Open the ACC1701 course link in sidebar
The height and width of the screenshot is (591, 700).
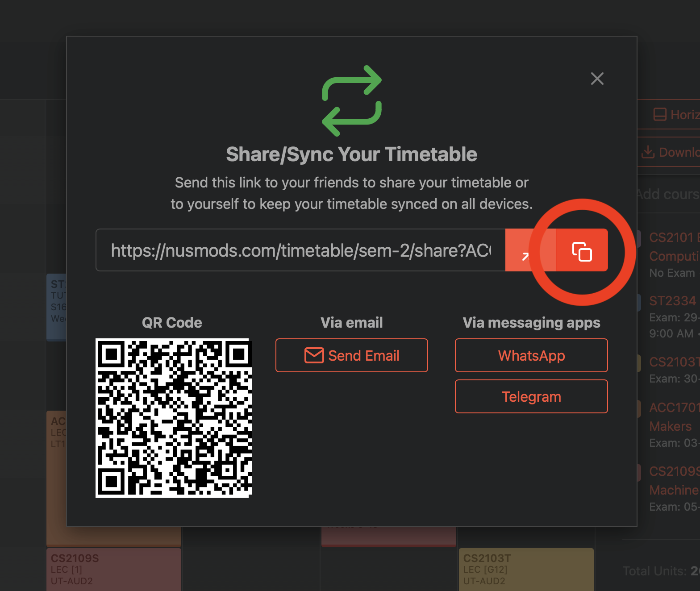click(x=674, y=416)
